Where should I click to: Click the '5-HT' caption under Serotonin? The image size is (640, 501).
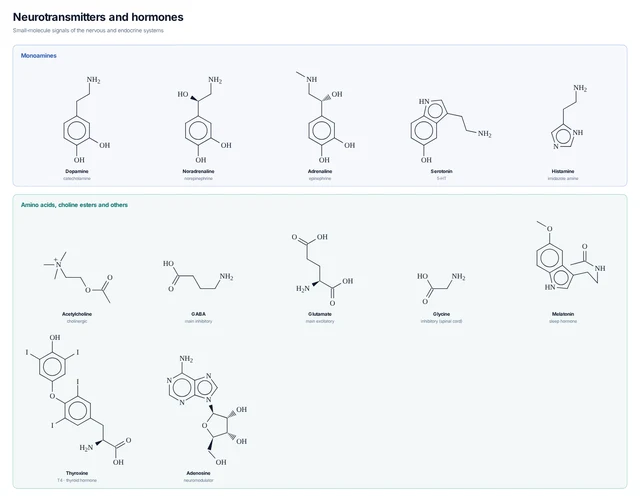tap(441, 179)
